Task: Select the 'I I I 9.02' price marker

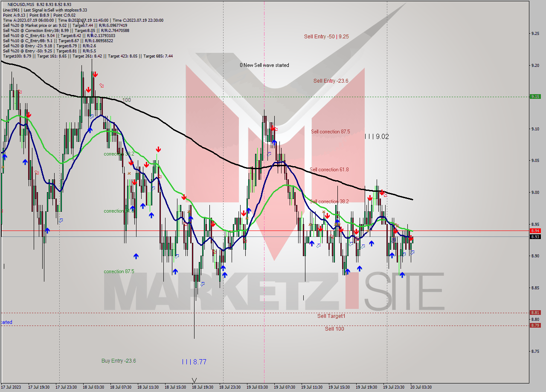Action: point(377,137)
